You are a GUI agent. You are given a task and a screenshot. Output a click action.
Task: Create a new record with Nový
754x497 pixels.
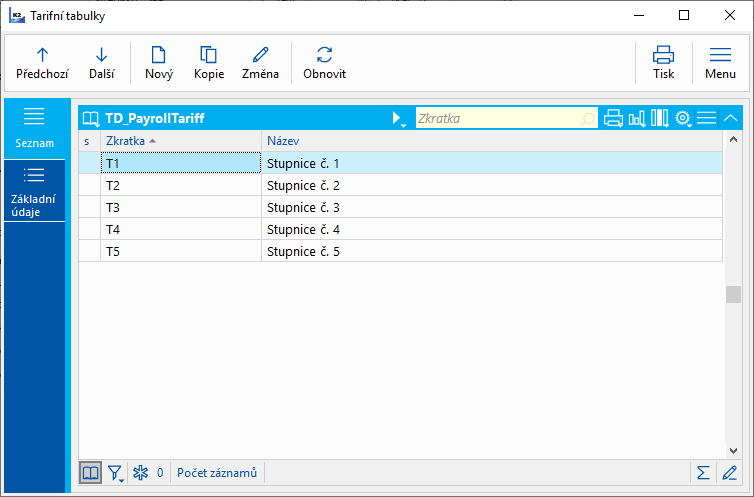pyautogui.click(x=159, y=63)
